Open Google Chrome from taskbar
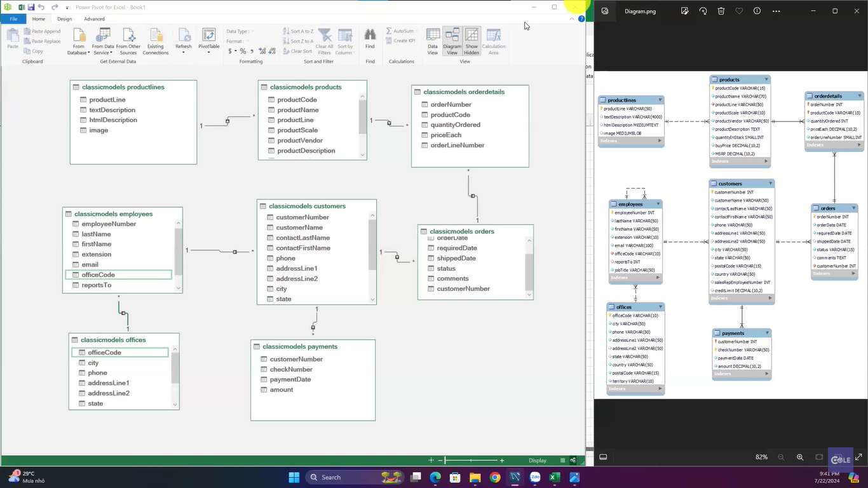Screen dimensions: 868x488 495,477
